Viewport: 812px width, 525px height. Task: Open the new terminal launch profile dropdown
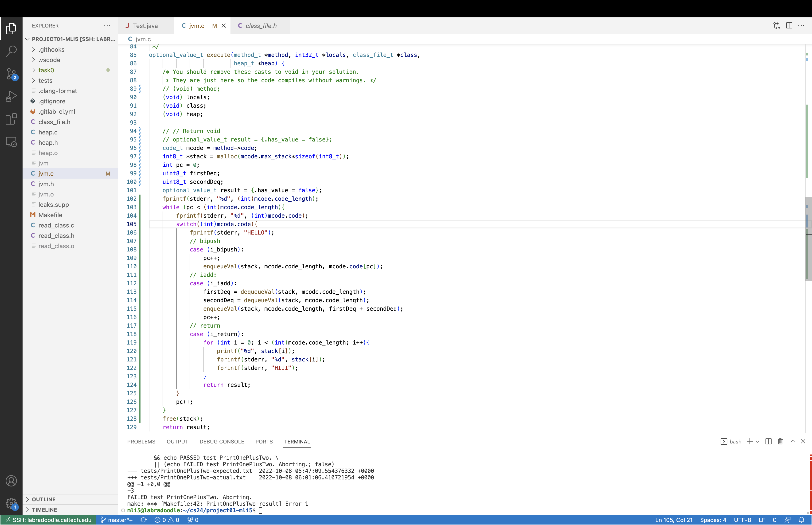pyautogui.click(x=757, y=442)
